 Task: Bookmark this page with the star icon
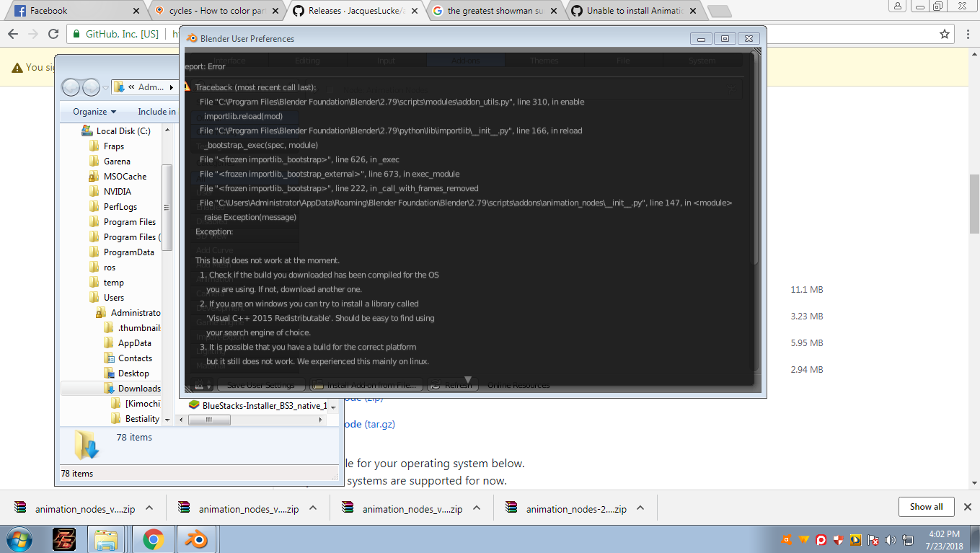[945, 34]
